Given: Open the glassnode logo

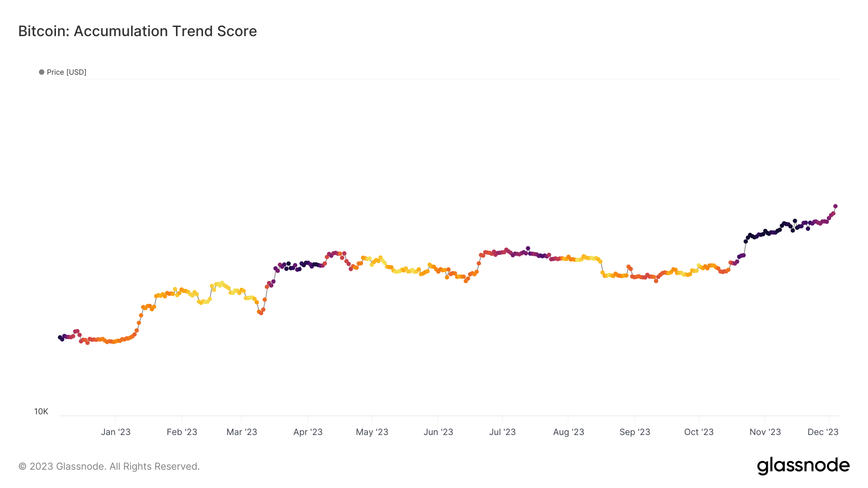Looking at the screenshot, I should (803, 466).
